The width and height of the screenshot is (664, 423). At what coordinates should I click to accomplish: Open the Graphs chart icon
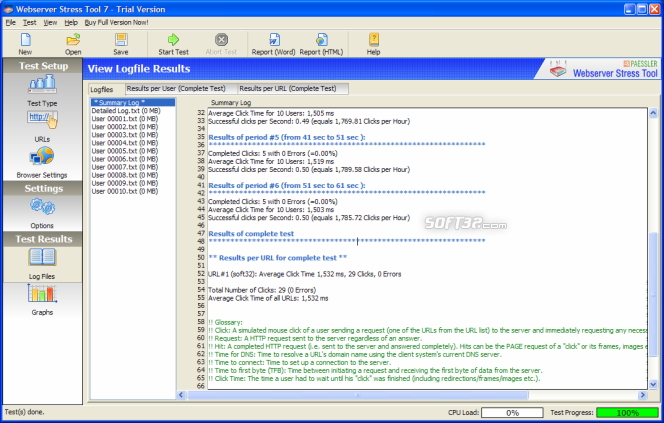tap(42, 300)
